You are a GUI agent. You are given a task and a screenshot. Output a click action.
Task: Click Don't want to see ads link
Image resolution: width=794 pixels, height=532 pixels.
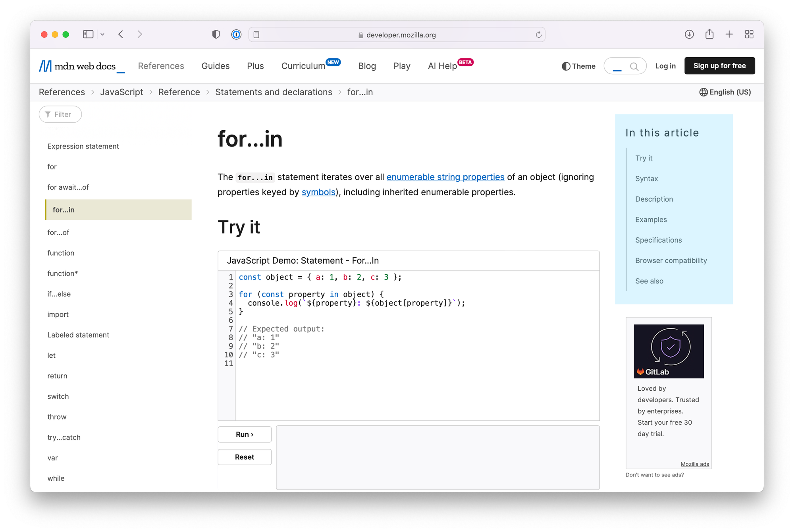click(655, 475)
